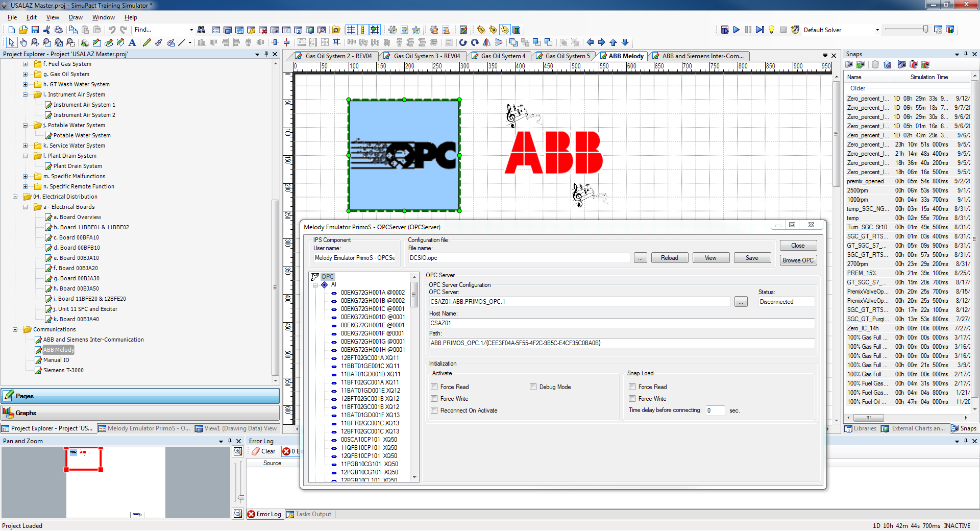Check Reconnect On Activate option
980x531 pixels.
pos(434,411)
